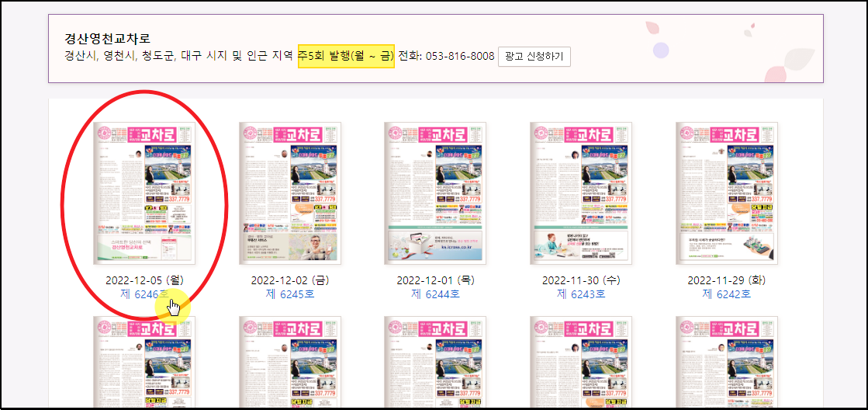Select the date text 2022-12-02 (금)
Viewport: 868px width, 410px height.
[x=289, y=280]
